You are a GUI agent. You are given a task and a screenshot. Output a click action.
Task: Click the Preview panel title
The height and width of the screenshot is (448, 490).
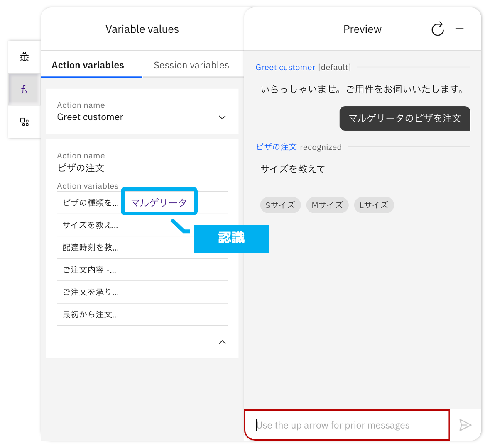coord(363,29)
